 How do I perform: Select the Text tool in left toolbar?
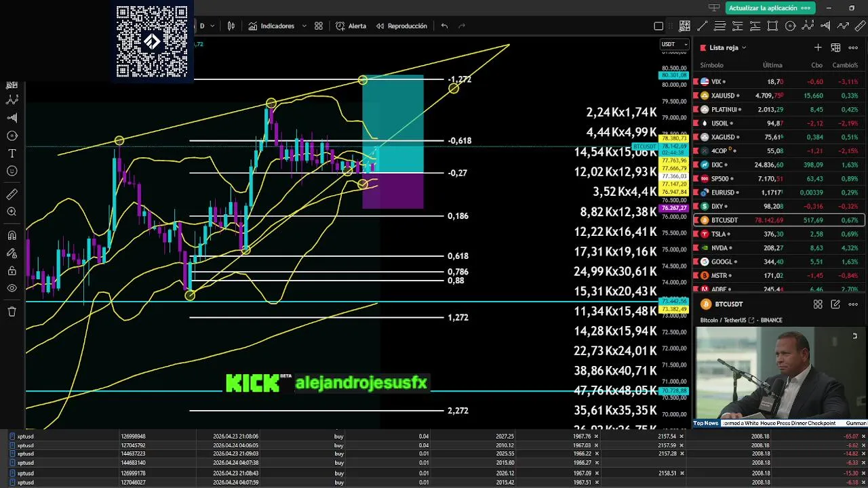pos(12,154)
